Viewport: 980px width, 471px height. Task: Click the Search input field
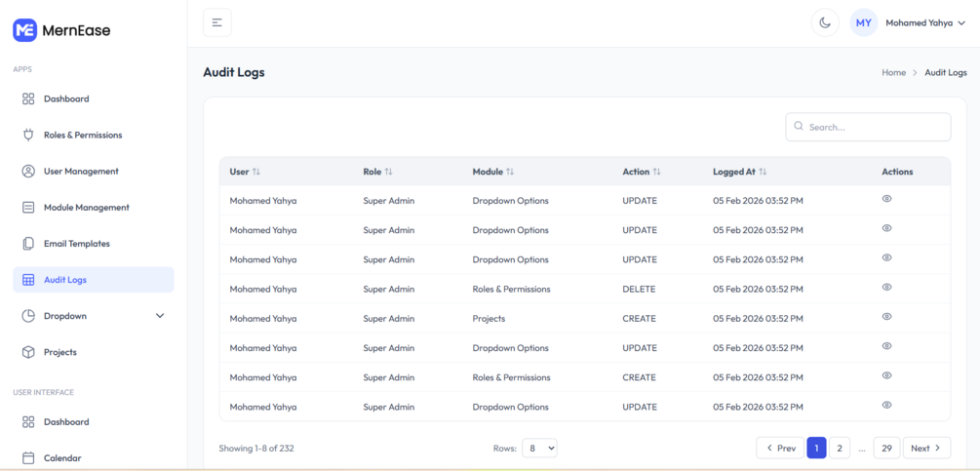click(868, 127)
